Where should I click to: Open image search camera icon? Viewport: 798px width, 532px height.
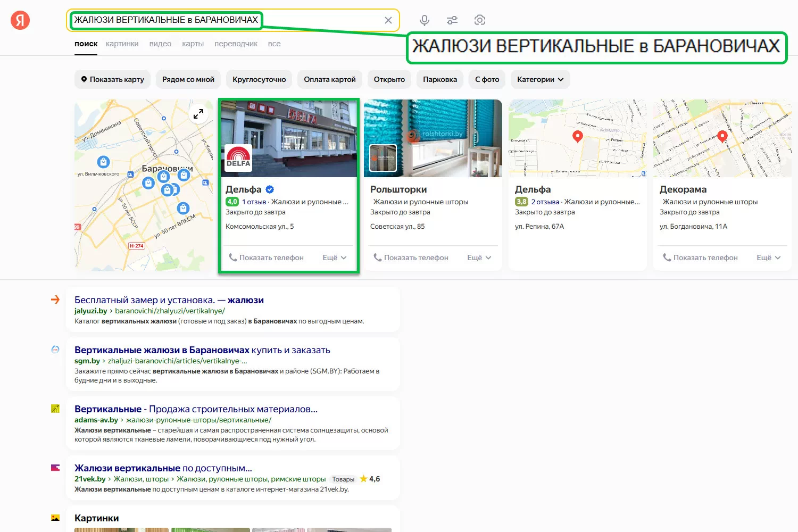click(x=480, y=20)
